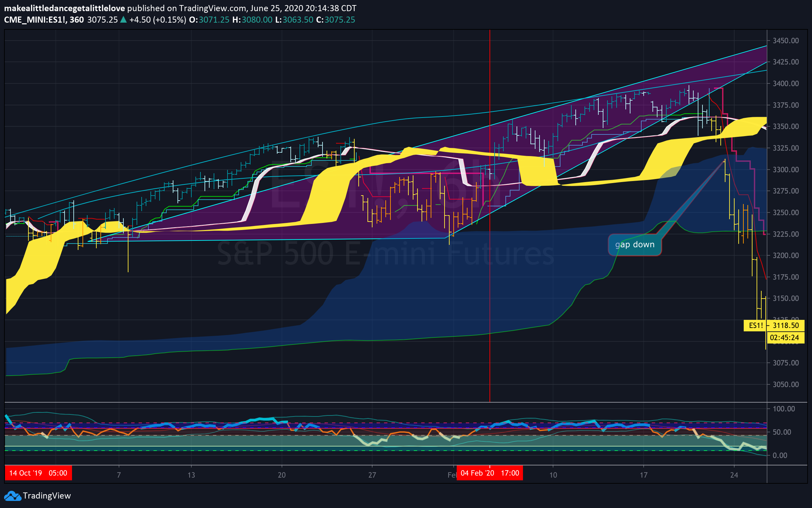
Task: Click the open value O:3071.25
Action: [209, 20]
